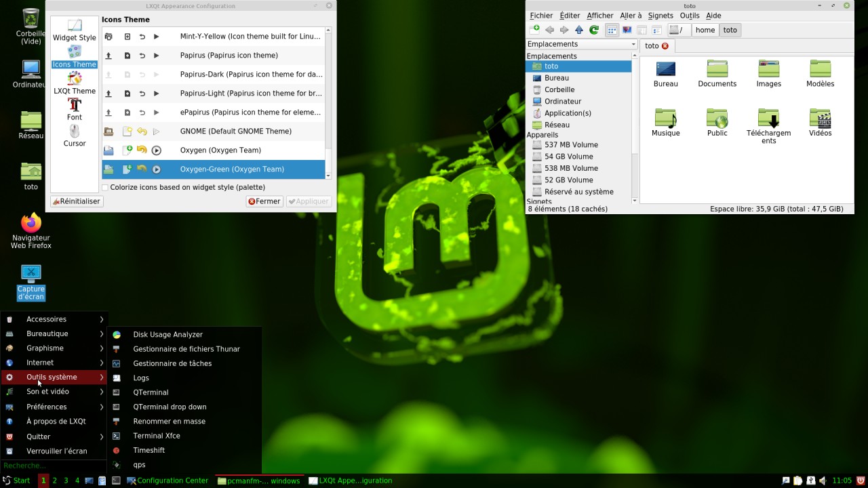Expand the Graphisme submenu
This screenshot has width=868, height=488.
[54, 348]
